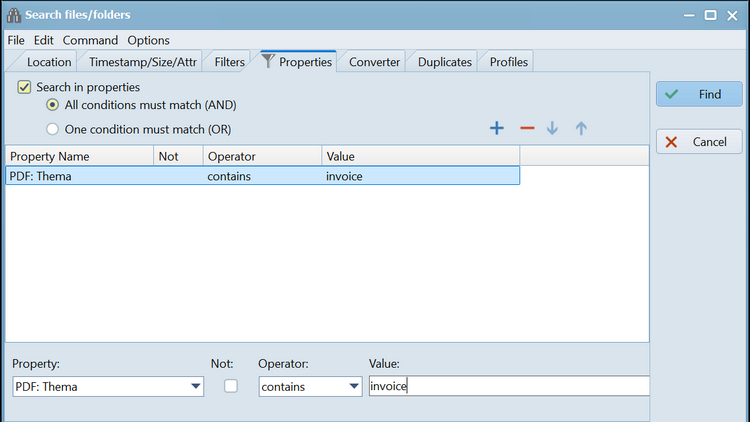Viewport: 750px width, 422px height.
Task: Enable the Not checkbox
Action: tap(231, 386)
